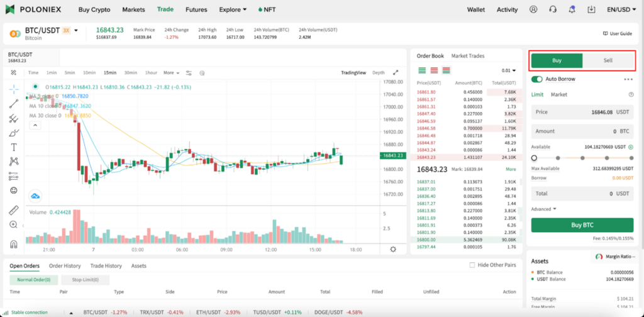This screenshot has height=317, width=644.
Task: Switch to Order History tab
Action: [x=65, y=265]
